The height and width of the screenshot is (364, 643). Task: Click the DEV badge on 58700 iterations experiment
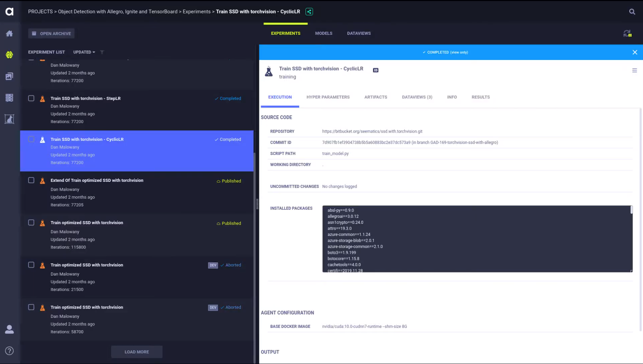point(213,307)
